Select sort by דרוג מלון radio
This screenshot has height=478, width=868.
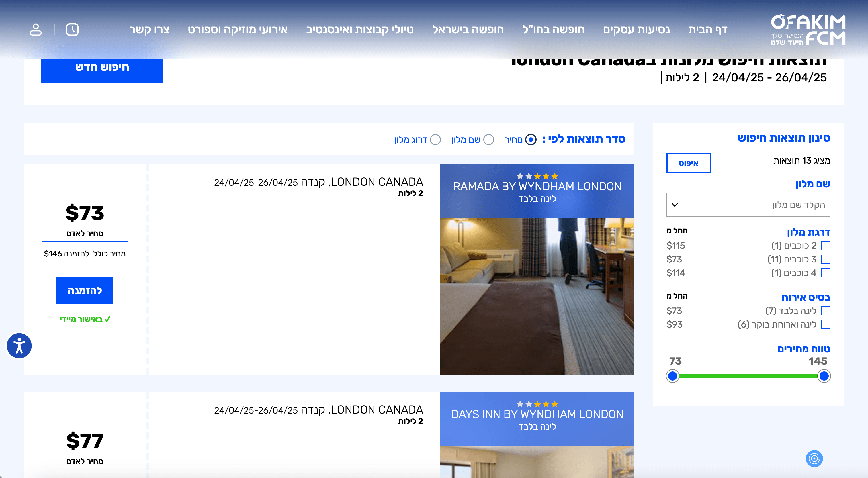pos(435,140)
